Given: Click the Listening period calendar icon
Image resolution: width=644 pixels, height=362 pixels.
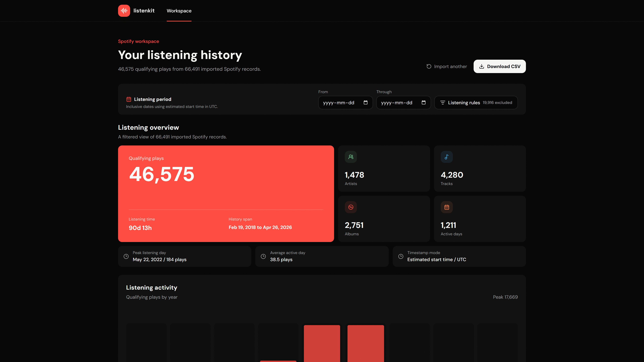Looking at the screenshot, I should [129, 99].
